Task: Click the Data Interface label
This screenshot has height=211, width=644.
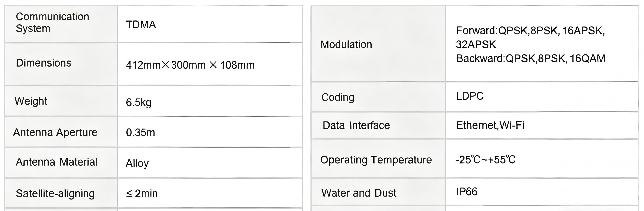Action: click(x=356, y=125)
